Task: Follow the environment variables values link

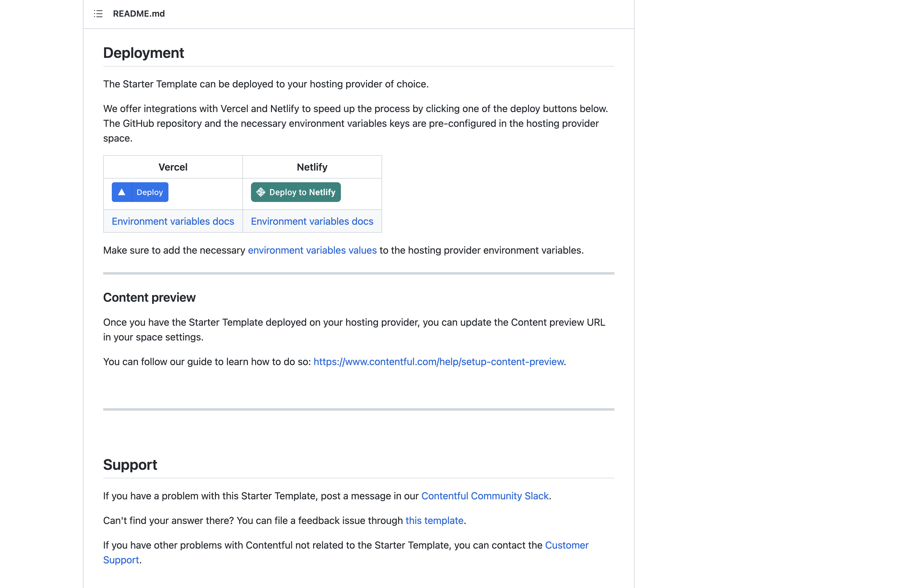Action: (x=312, y=250)
